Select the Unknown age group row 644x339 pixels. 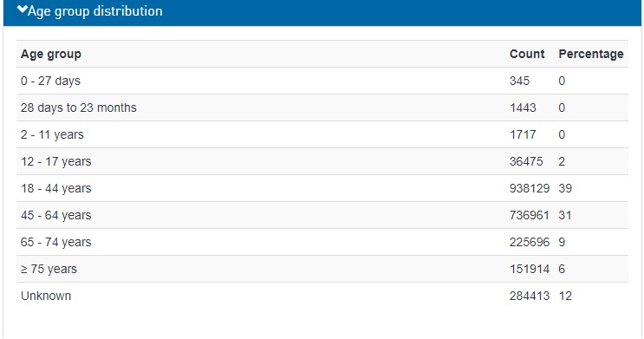tap(322, 296)
